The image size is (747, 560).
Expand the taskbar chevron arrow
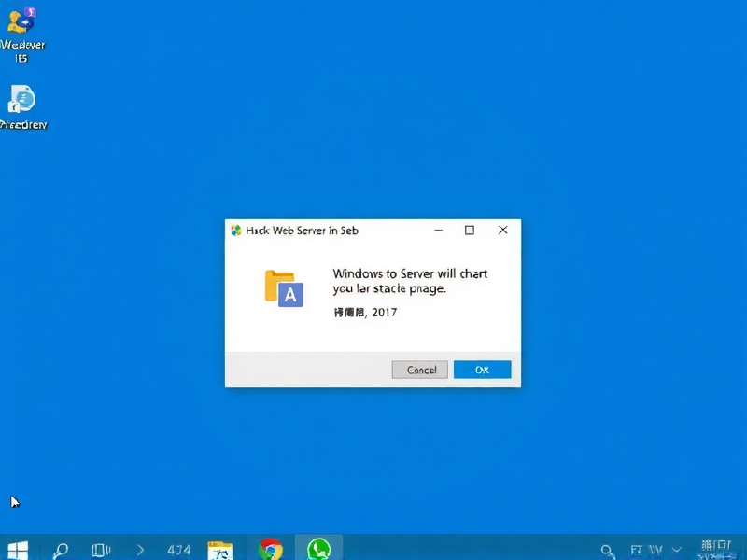tap(141, 550)
